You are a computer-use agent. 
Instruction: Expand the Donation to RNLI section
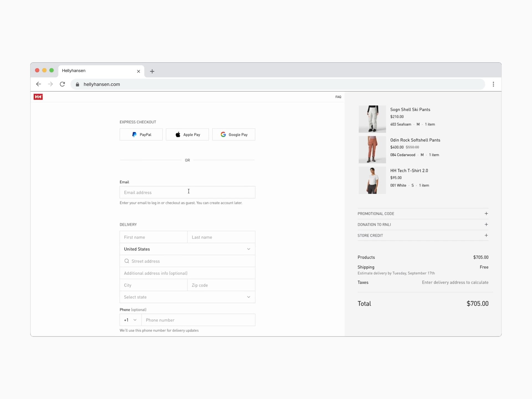[x=486, y=224]
